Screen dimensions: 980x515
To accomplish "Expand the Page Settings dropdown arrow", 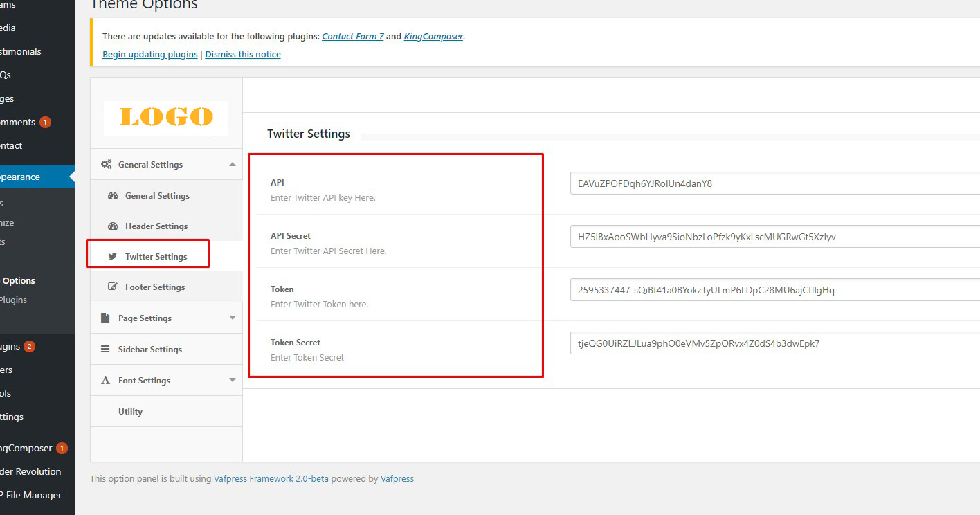I will pyautogui.click(x=233, y=318).
